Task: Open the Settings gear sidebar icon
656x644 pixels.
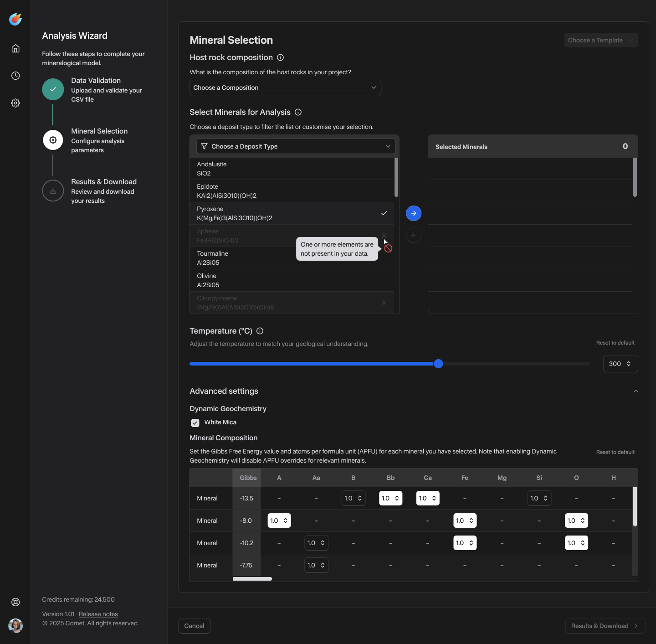Action: (x=15, y=103)
